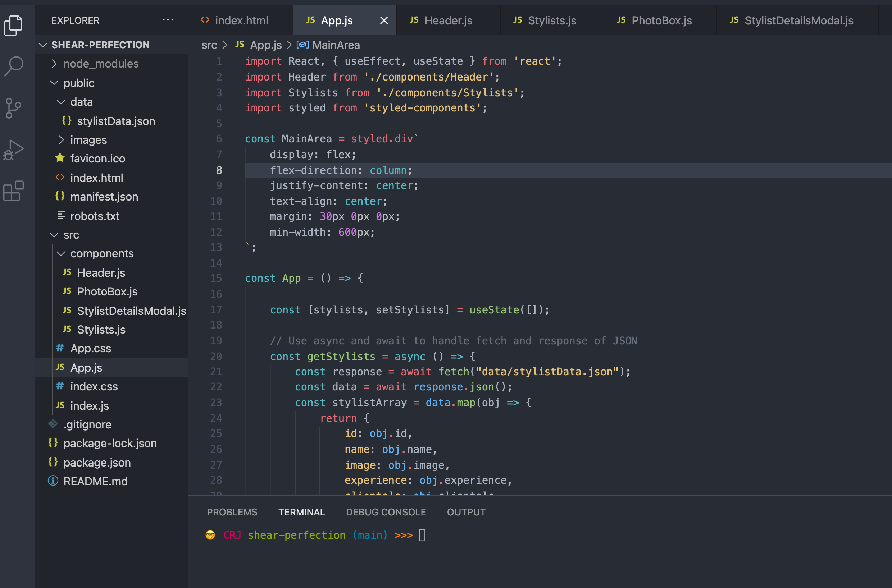Open Run and Debug view icon
This screenshot has height=588, width=892.
14,150
